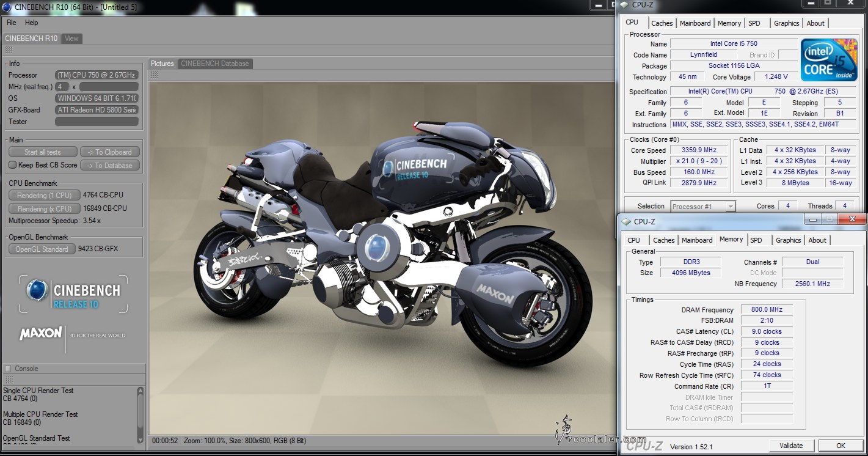
Task: Open SPD tab in front CPU-Z window
Action: [756, 240]
